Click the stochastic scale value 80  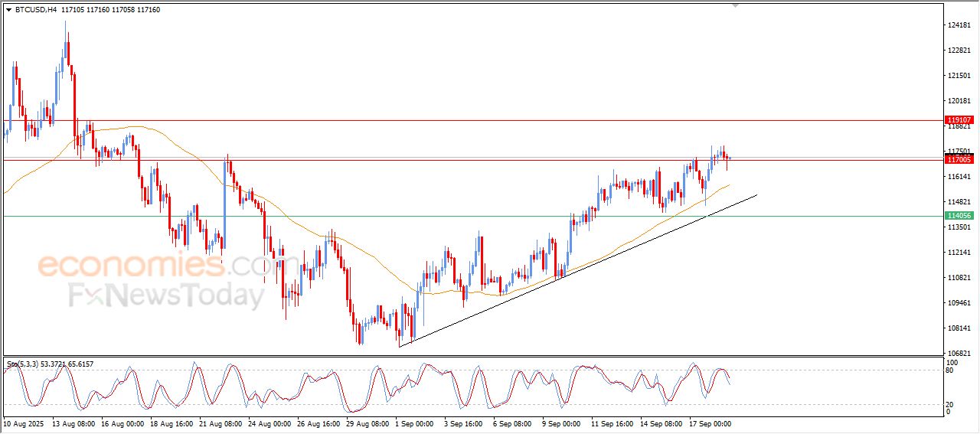point(950,370)
